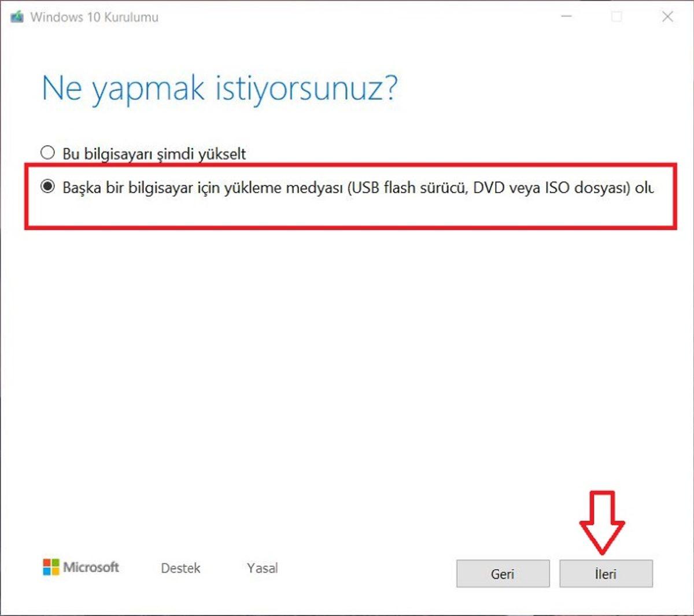Image resolution: width=694 pixels, height=616 pixels.
Task: Select "Bu bilgisayarı şimdi yükselt" option
Action: (154, 153)
